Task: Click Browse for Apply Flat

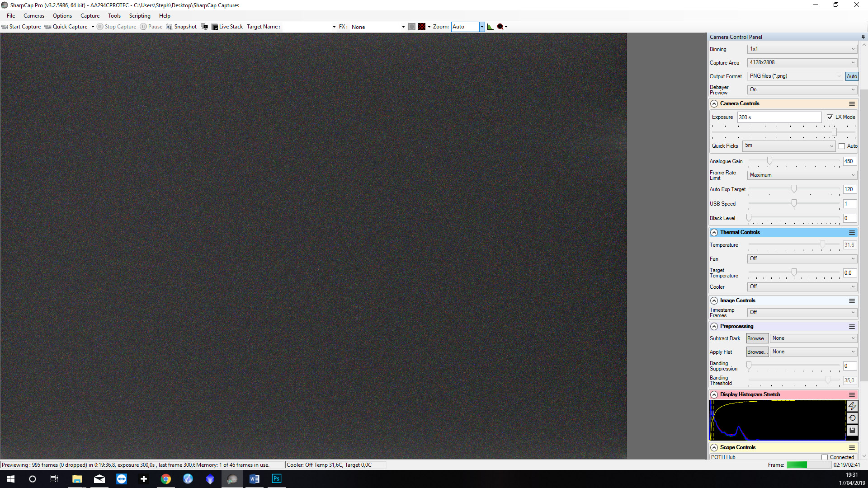Action: point(757,352)
